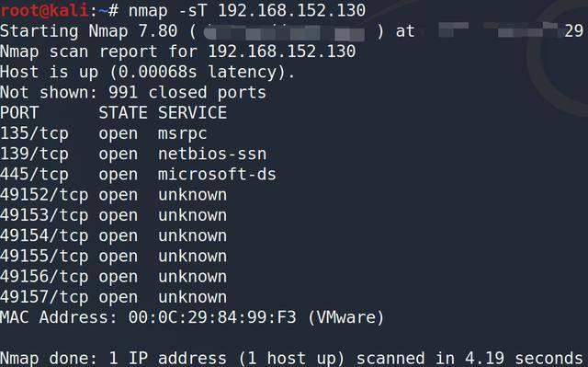Click the MAC Address 00:0C:29:84:99:F3 text
The width and height of the screenshot is (588, 367).
click(192, 317)
